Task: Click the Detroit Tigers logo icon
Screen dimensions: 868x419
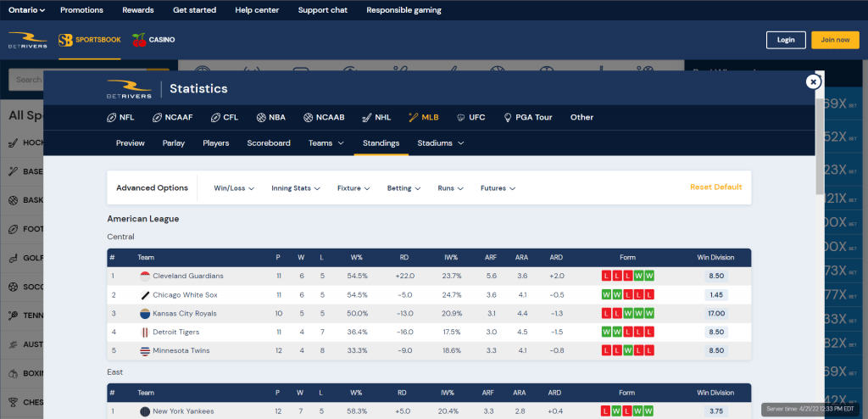Action: click(145, 332)
